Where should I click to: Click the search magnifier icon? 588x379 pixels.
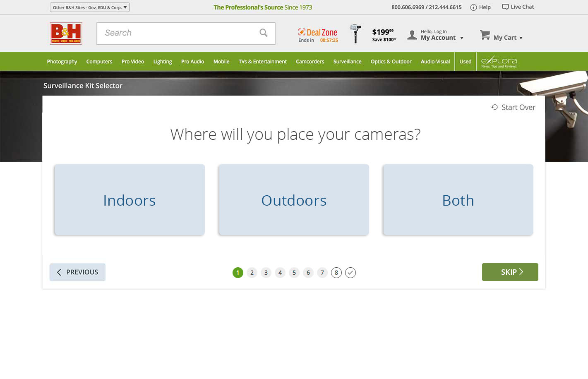point(264,33)
